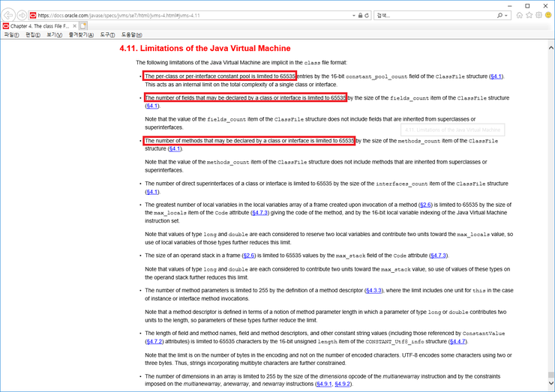Image resolution: width=555 pixels, height=392 pixels.
Task: Click the lock security icon in address bar
Action: click(x=360, y=15)
